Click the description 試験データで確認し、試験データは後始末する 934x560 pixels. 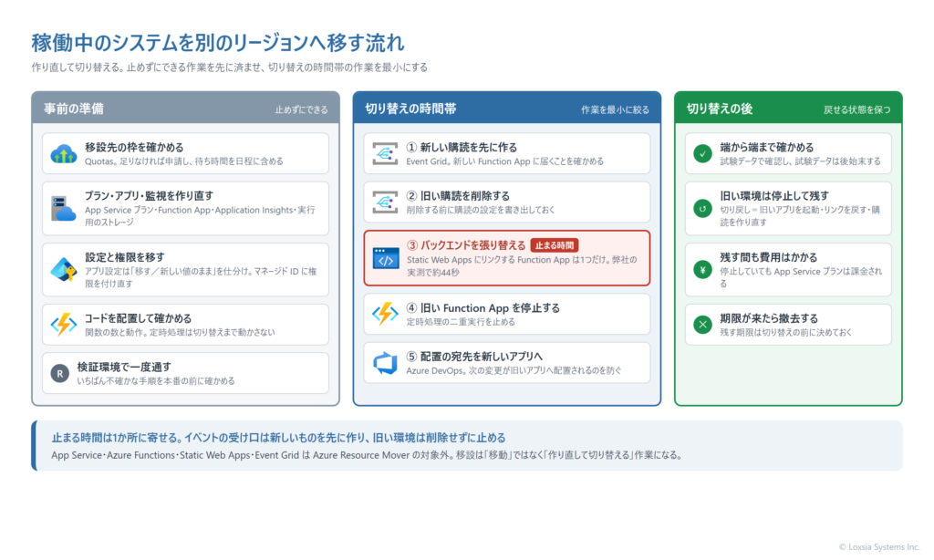point(800,161)
